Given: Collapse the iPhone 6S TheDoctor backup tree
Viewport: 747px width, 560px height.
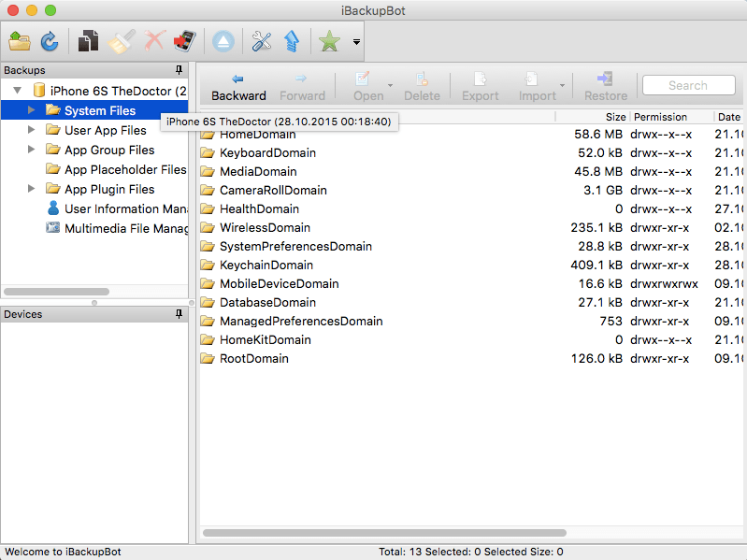Looking at the screenshot, I should 18,90.
